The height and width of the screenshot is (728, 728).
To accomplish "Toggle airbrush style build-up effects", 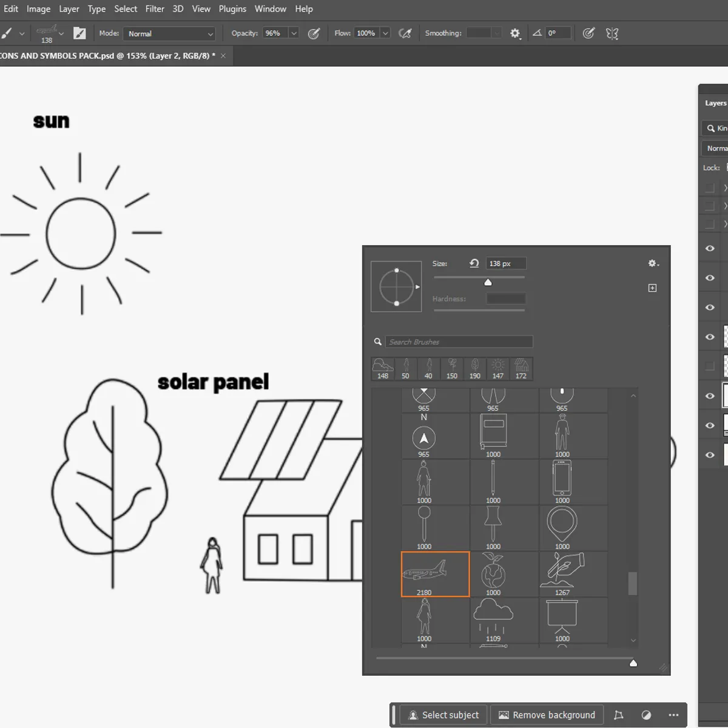I will [x=406, y=33].
